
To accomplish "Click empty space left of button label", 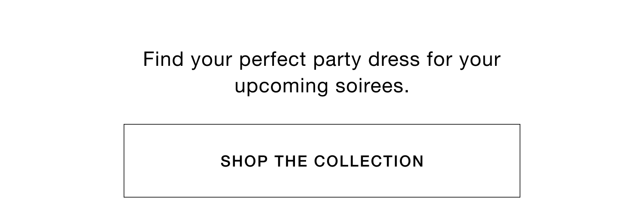I will 172,161.
